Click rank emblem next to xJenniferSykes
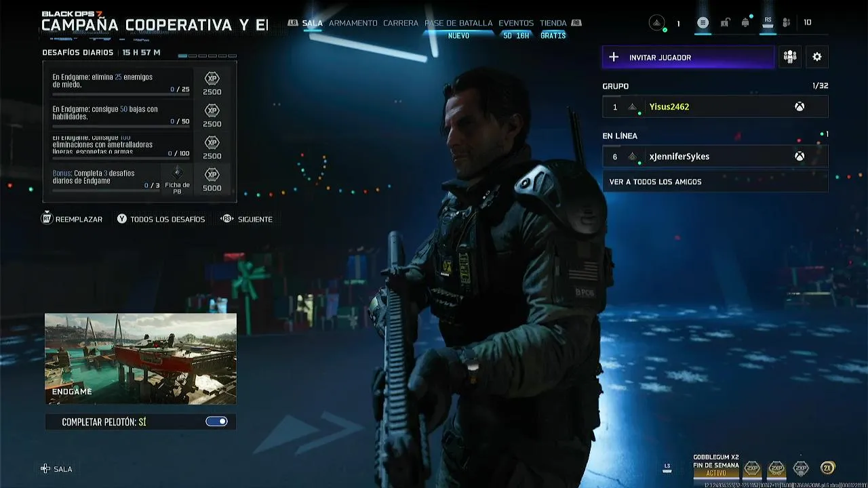The image size is (868, 488). point(633,157)
